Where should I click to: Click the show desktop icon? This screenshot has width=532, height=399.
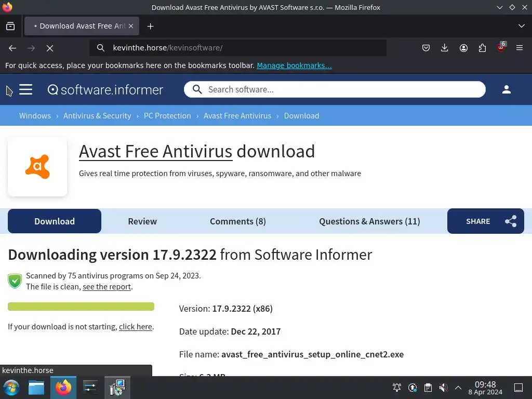coord(518,388)
